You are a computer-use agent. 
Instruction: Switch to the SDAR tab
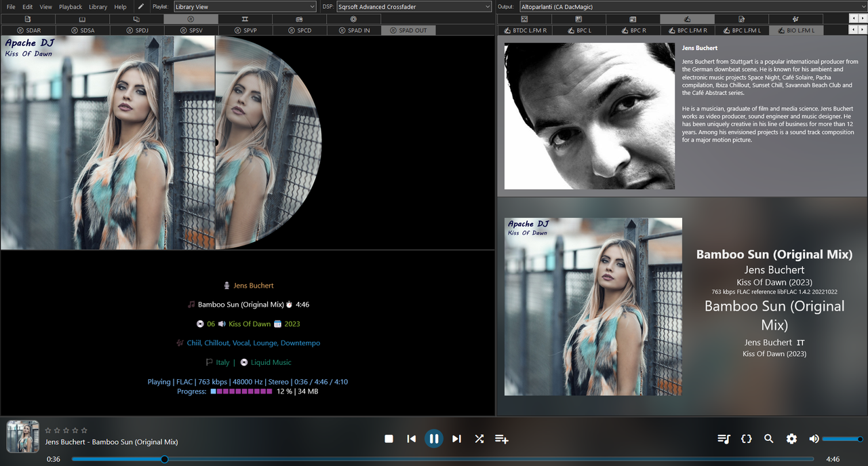[x=27, y=30]
